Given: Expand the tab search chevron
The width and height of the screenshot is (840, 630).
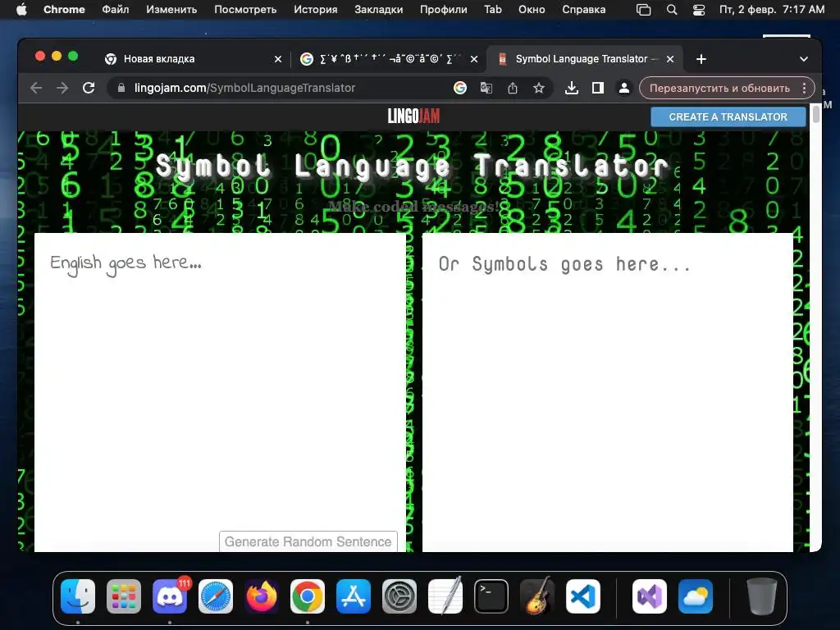Looking at the screenshot, I should [x=804, y=59].
